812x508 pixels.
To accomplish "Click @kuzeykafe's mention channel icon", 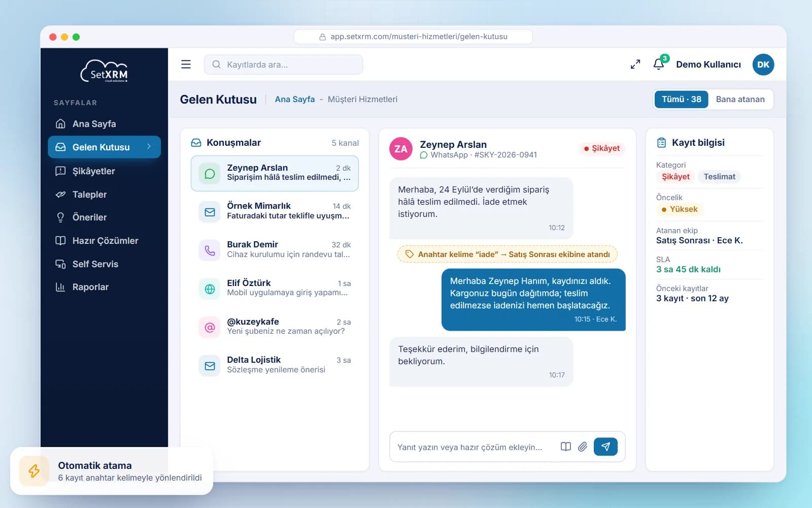I will [210, 328].
